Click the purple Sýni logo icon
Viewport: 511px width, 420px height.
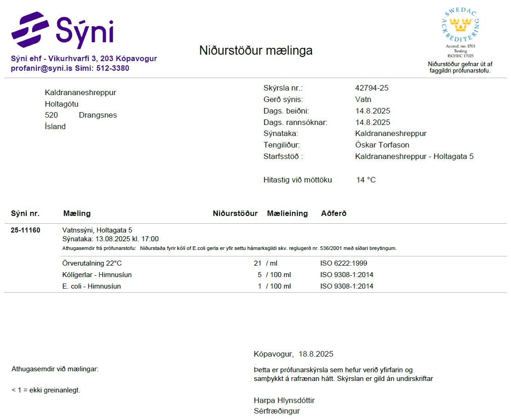pos(30,30)
